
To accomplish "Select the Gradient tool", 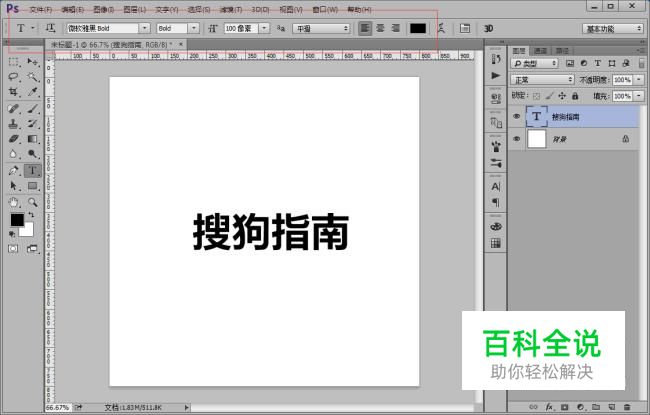I will (32, 139).
